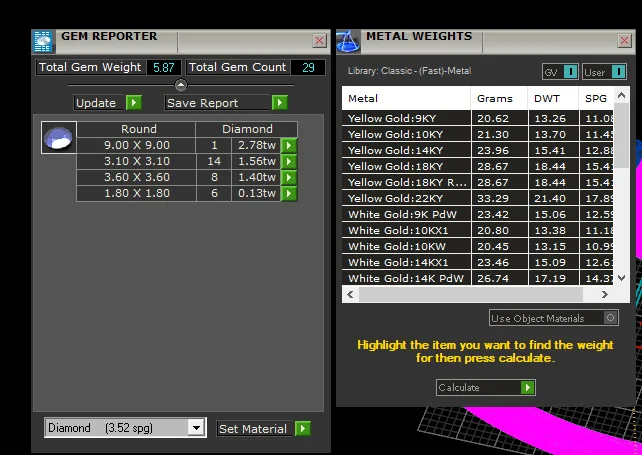The width and height of the screenshot is (642, 455).
Task: Select the White Gold:9K PdW row
Action: point(477,214)
